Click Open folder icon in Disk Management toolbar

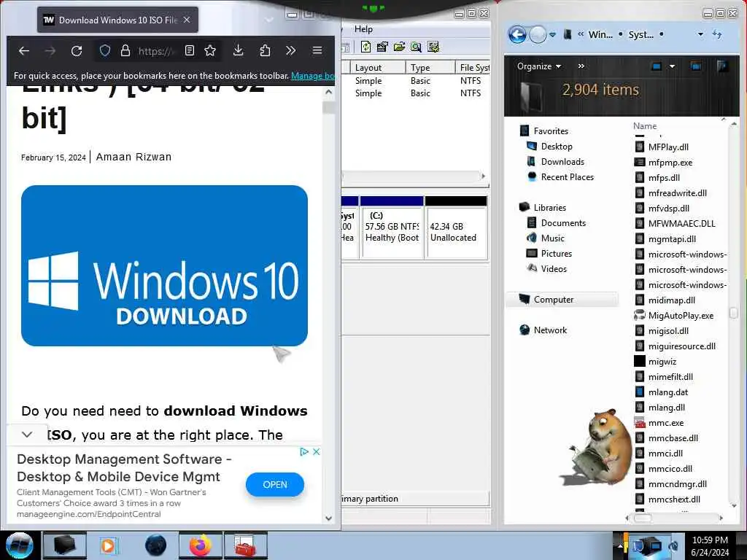pos(399,47)
